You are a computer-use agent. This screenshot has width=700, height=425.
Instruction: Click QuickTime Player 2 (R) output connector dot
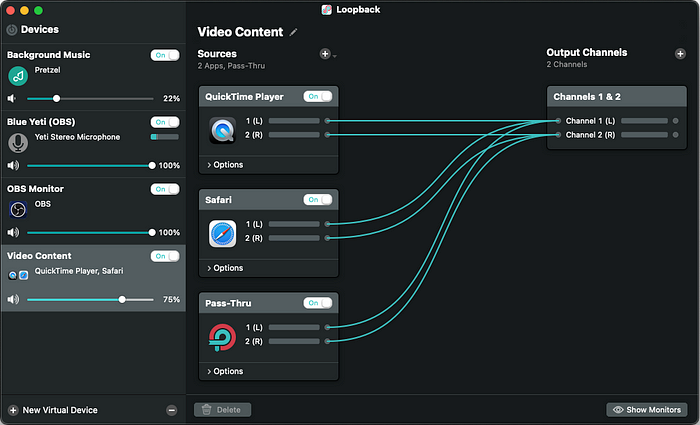pos(327,135)
